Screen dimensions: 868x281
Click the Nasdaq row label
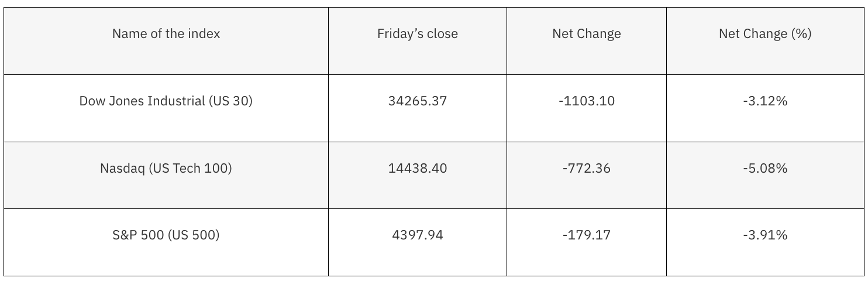click(166, 169)
